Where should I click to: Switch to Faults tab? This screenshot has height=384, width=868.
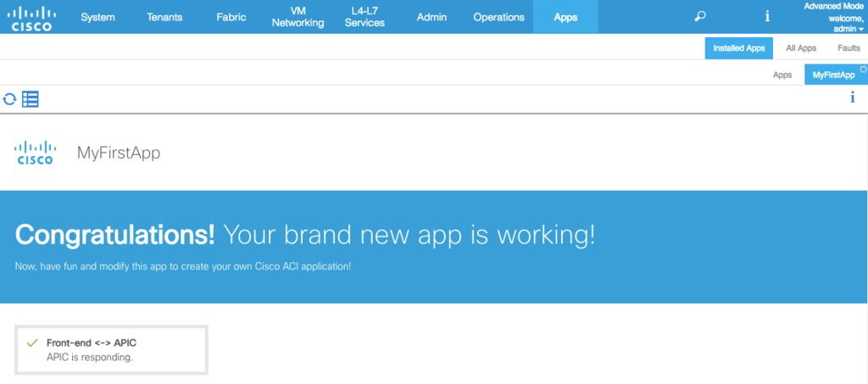(849, 48)
